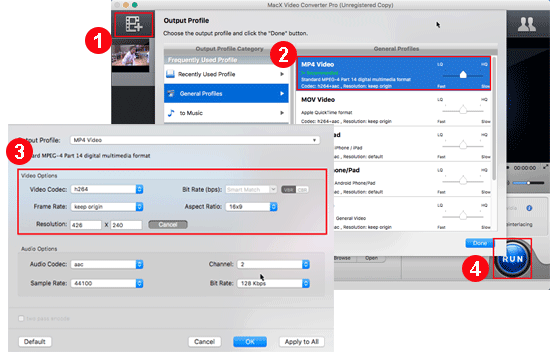This screenshot has height=361, width=550.
Task: Toggle VBR bit rate mode
Action: point(288,190)
